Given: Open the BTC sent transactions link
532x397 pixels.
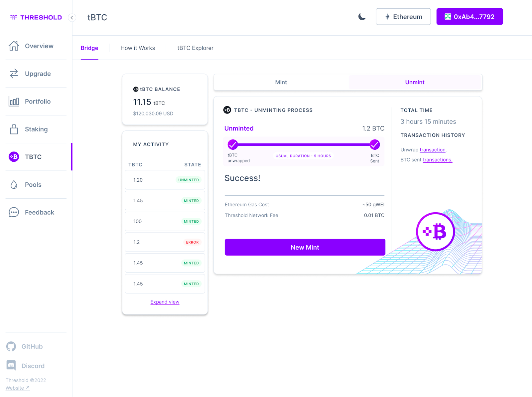Looking at the screenshot, I should click(438, 160).
